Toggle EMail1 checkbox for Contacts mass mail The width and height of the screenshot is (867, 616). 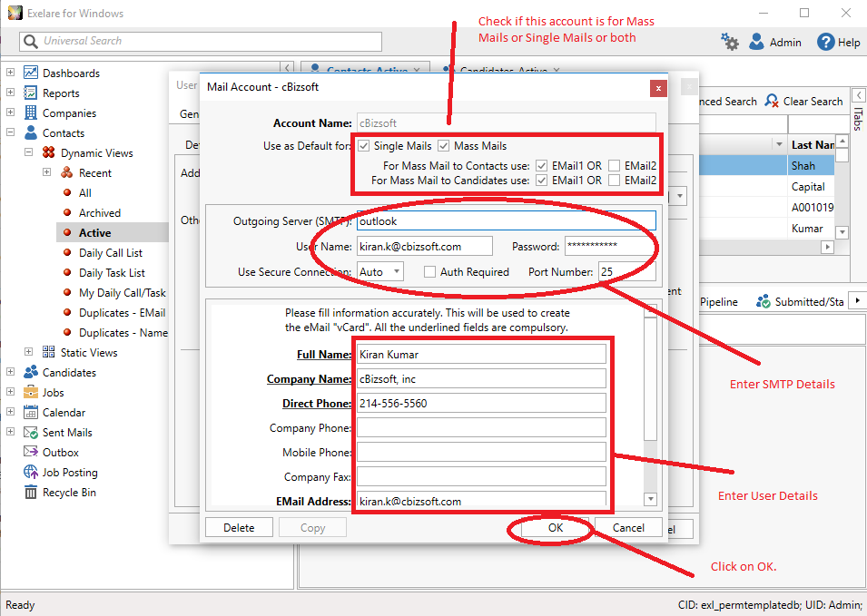click(542, 165)
